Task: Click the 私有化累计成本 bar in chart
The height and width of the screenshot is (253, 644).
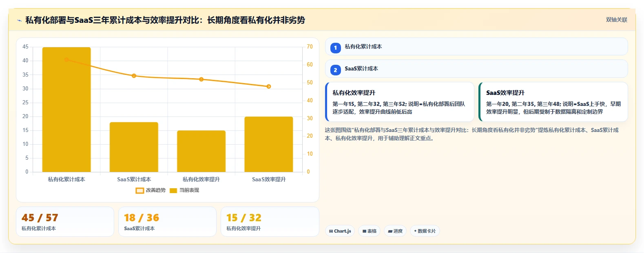Action: (x=66, y=110)
